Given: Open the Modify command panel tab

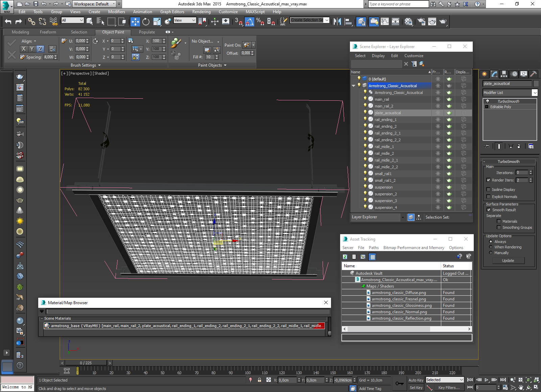Looking at the screenshot, I should [494, 74].
